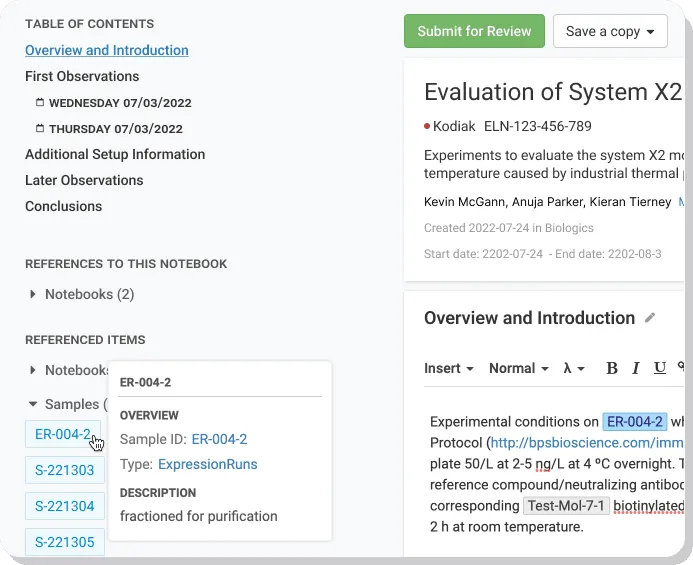Click the Submit for Review button
Viewport: 693px width, 565px height.
click(474, 31)
